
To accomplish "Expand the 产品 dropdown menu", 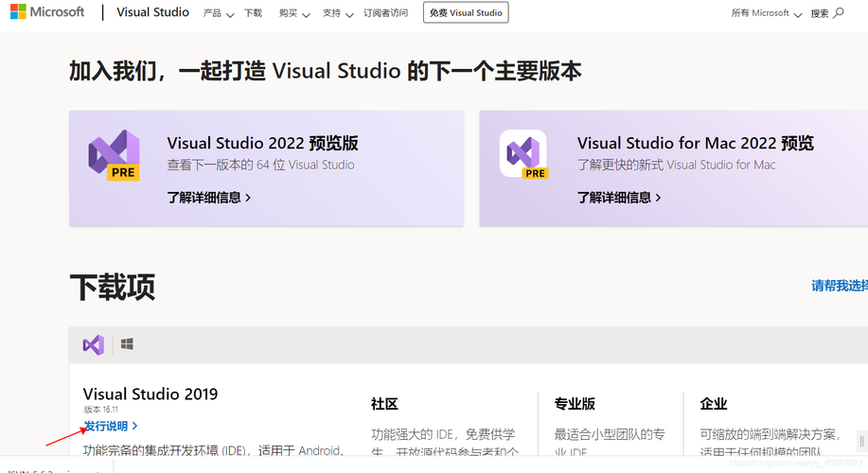I will [x=218, y=13].
